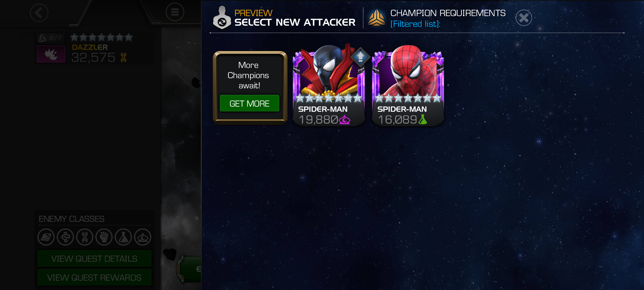Click the Filtered list link

[x=415, y=24]
